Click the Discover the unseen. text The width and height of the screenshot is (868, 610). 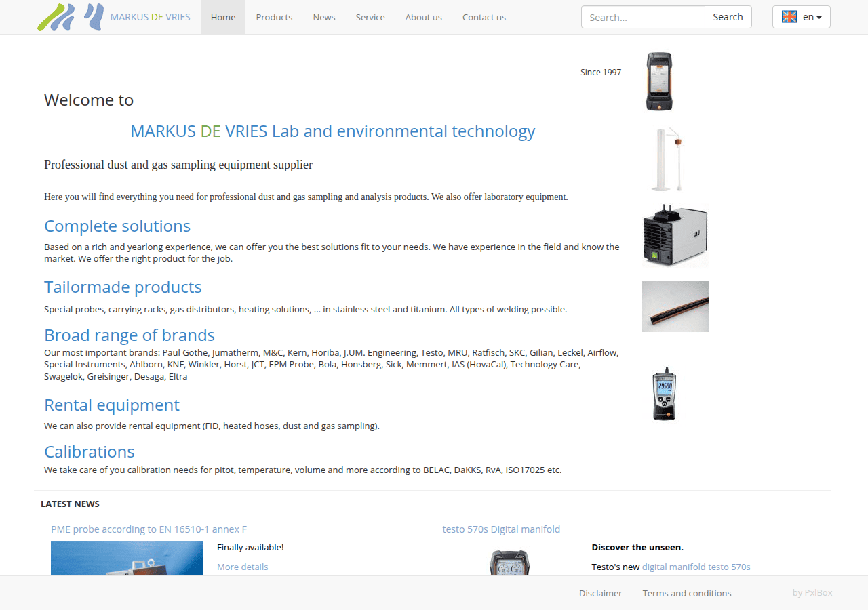coord(637,547)
